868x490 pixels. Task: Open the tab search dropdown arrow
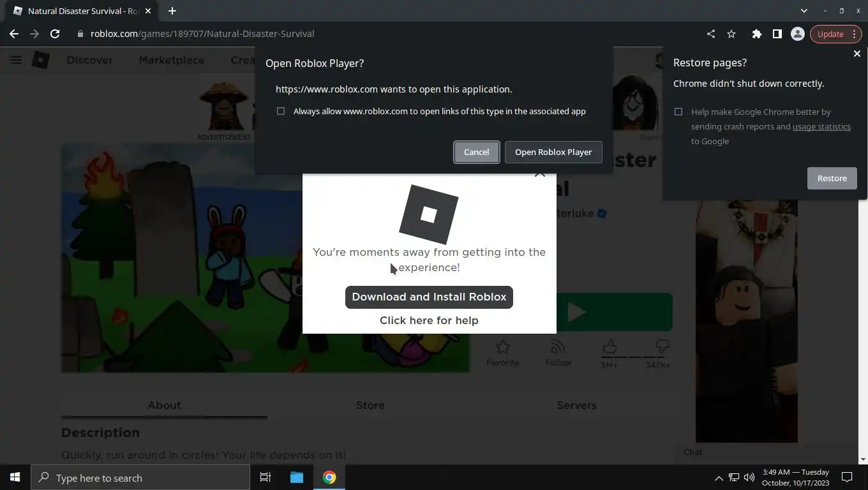click(804, 11)
